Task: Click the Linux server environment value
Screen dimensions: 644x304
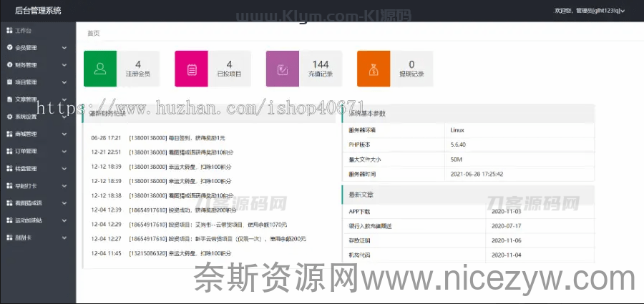Action: pos(457,129)
